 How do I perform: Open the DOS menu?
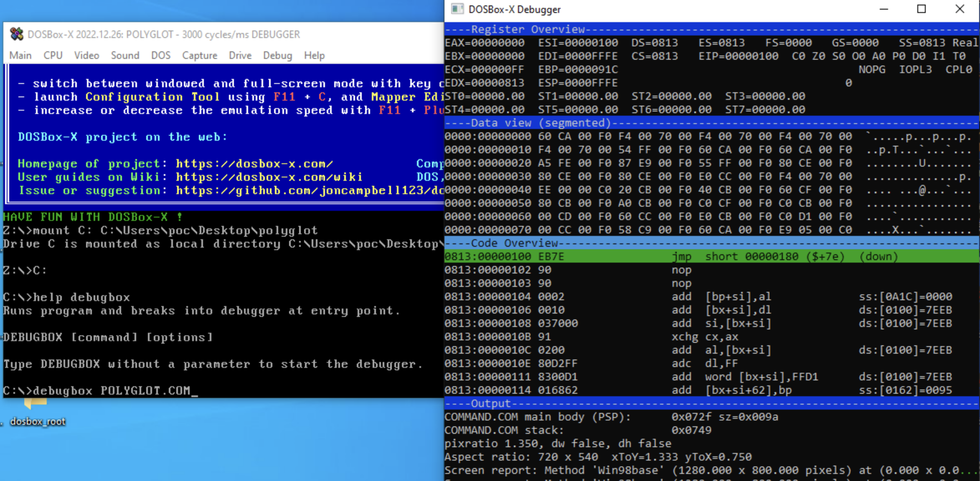161,56
